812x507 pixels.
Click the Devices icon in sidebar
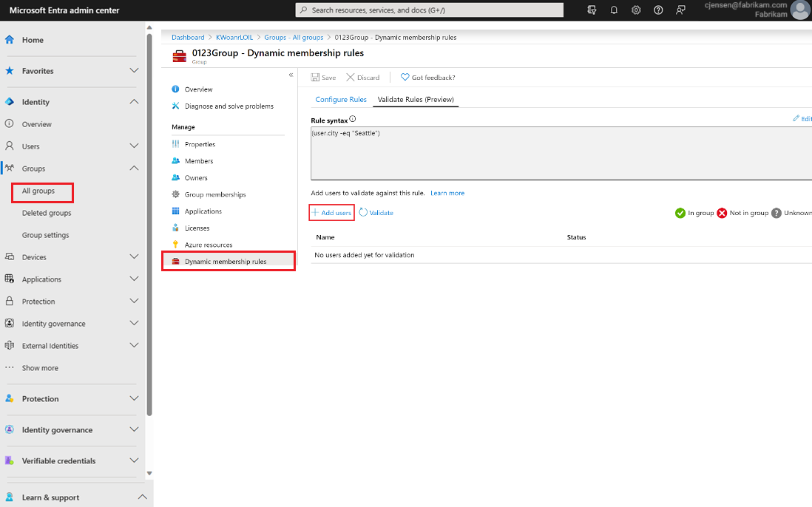click(x=10, y=256)
